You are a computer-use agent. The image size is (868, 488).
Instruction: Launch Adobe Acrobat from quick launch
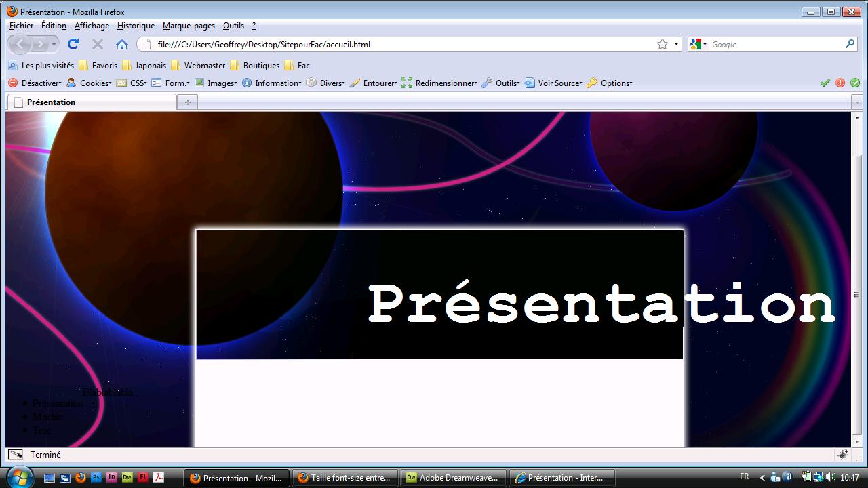click(x=158, y=477)
